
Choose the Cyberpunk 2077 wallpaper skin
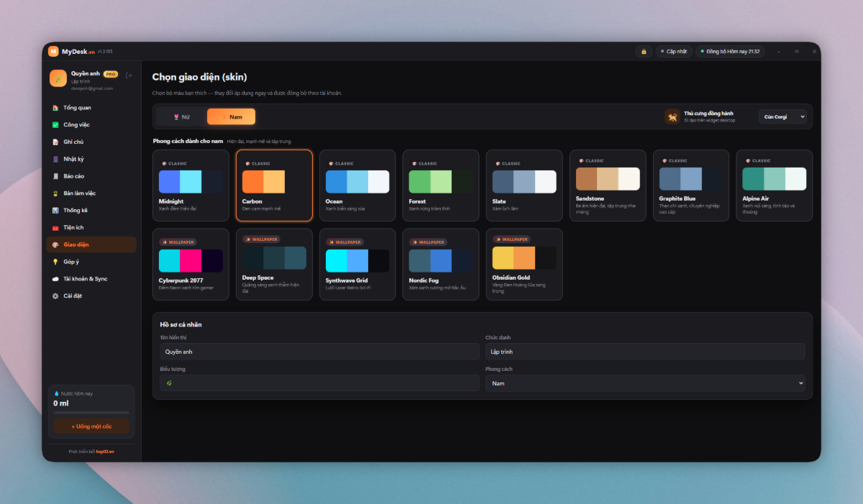click(x=191, y=264)
